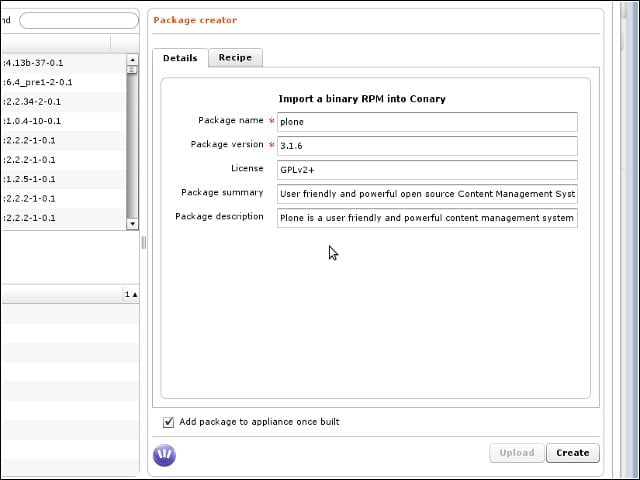The width and height of the screenshot is (640, 480).
Task: Click the disabled Upload button
Action: [x=517, y=453]
